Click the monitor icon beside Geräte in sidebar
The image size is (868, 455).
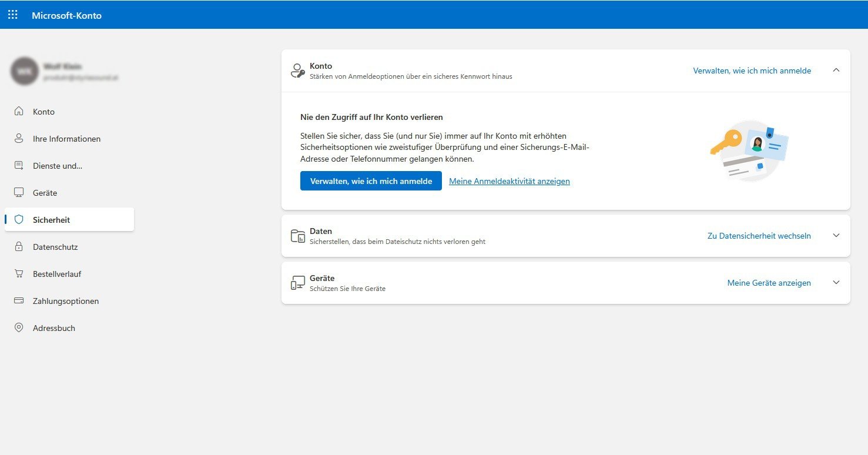19,192
